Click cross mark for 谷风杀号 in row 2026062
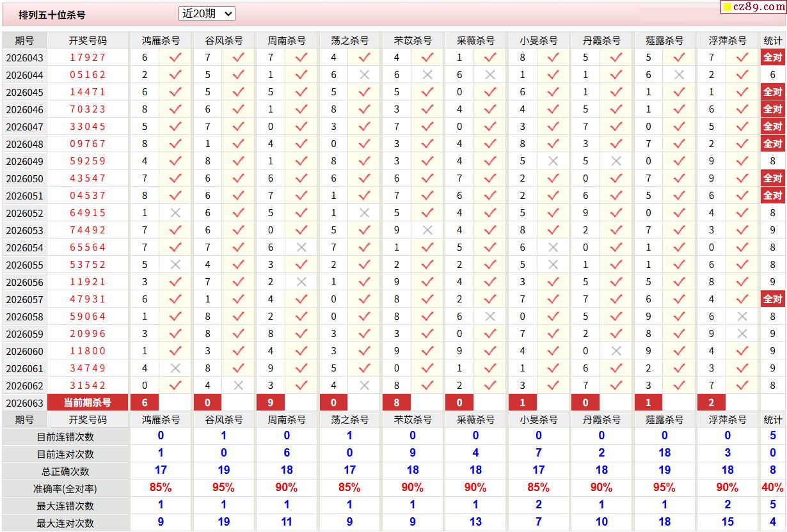Screen dimensions: 787x532 (239, 386)
